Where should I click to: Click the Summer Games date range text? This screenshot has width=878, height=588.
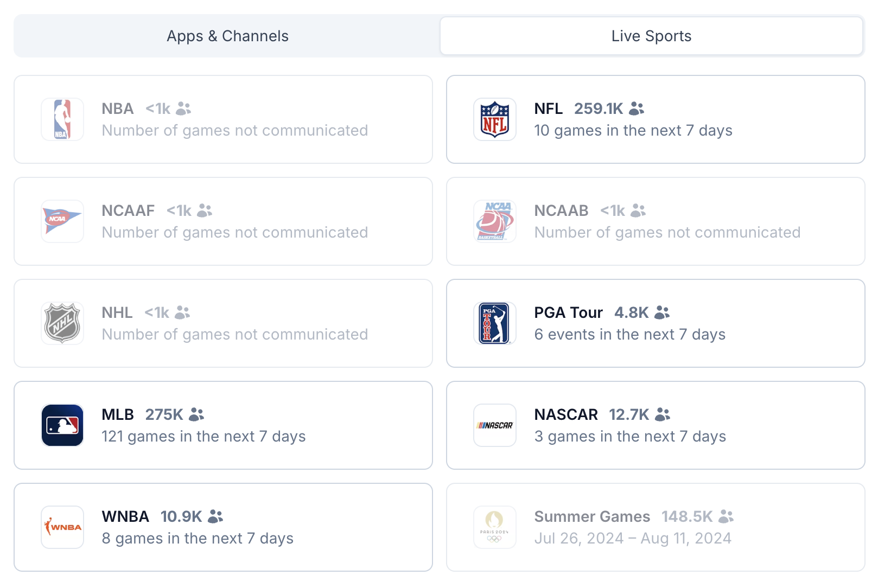(x=633, y=539)
